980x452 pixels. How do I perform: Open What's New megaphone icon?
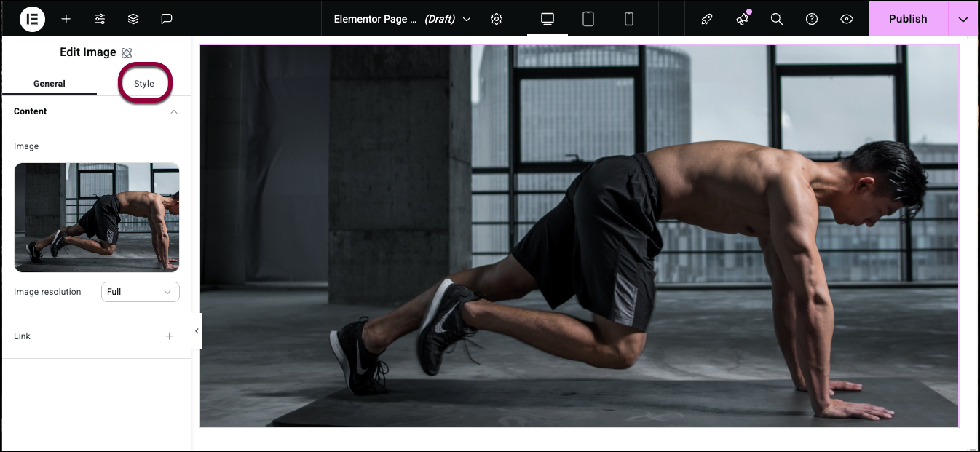742,20
